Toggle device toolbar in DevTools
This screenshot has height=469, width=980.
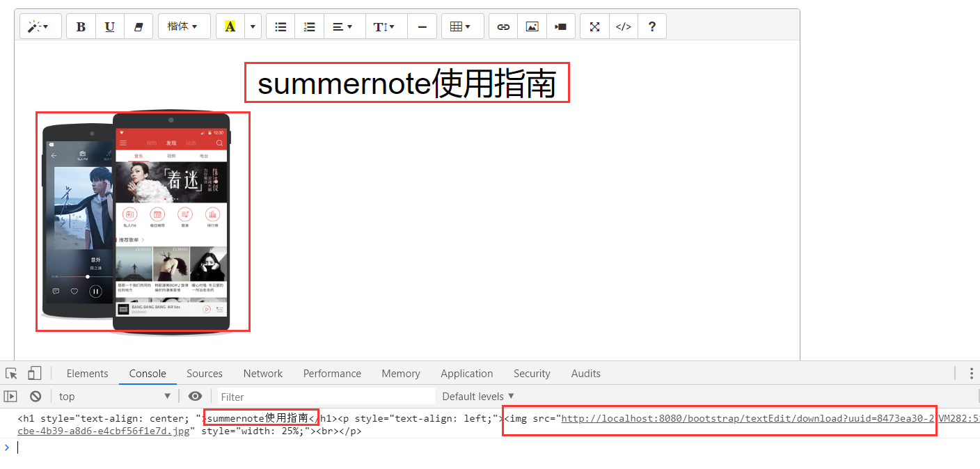pyautogui.click(x=35, y=373)
